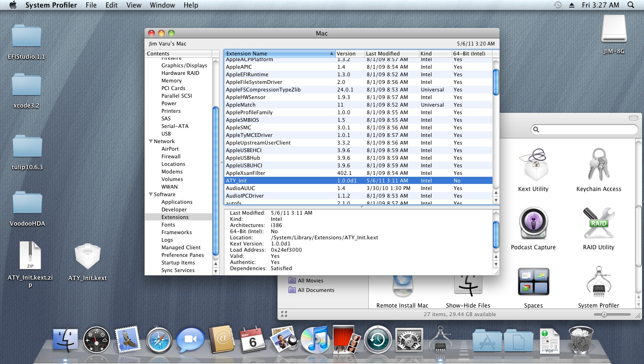Open iCal from the Dock
This screenshot has height=364, width=644.
(x=252, y=339)
